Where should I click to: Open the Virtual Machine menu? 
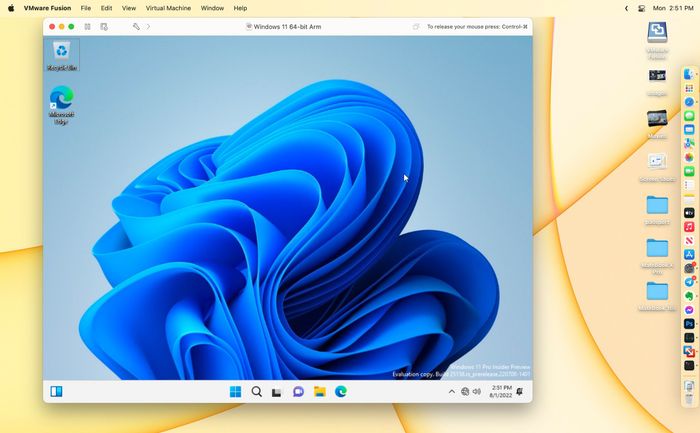(x=168, y=8)
